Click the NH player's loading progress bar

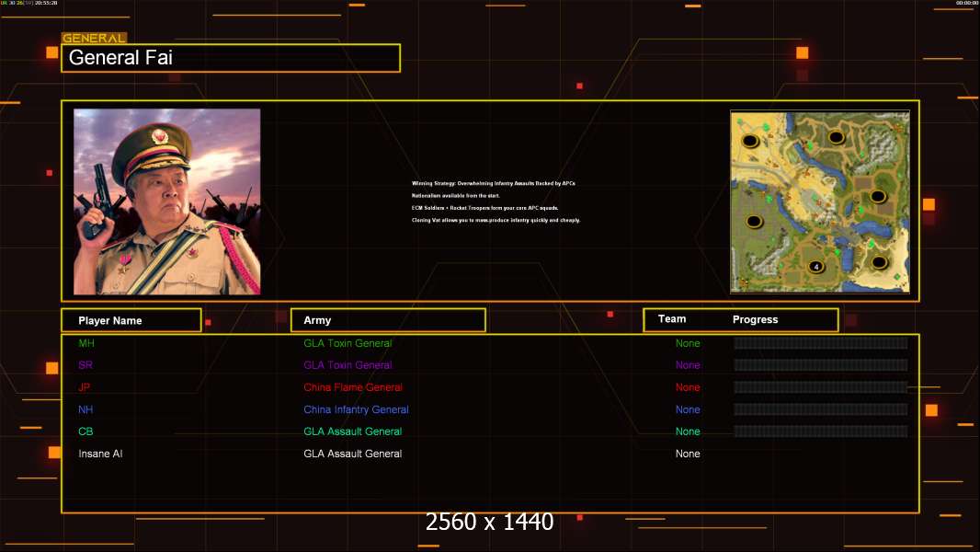coord(821,409)
